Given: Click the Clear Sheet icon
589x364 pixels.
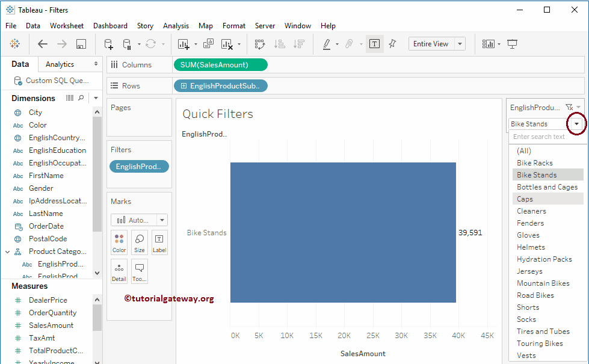Looking at the screenshot, I should pyautogui.click(x=227, y=44).
